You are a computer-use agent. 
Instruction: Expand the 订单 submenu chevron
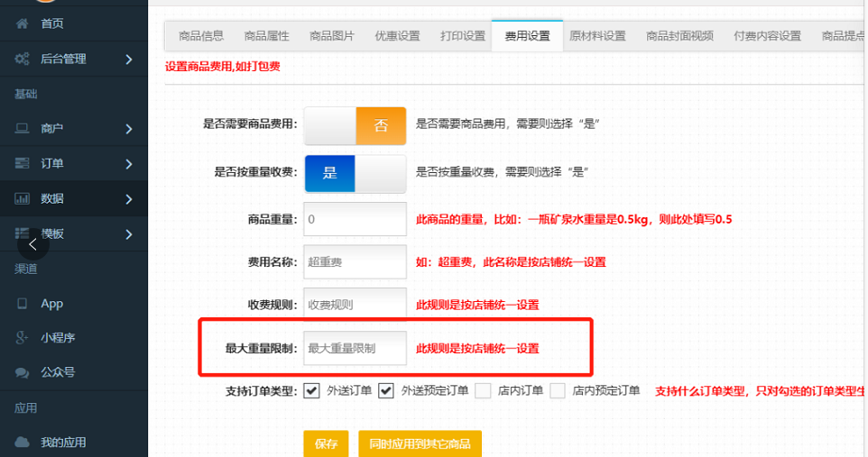point(129,164)
